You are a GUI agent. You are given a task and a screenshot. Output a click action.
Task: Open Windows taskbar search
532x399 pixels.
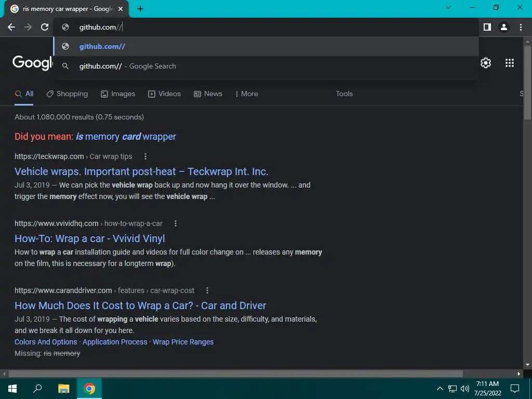[x=37, y=389]
